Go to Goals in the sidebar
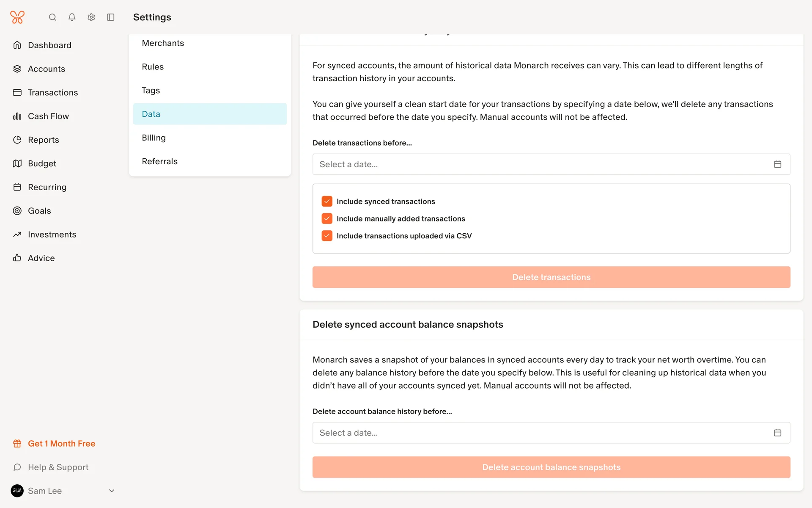The width and height of the screenshot is (812, 508). (x=39, y=211)
